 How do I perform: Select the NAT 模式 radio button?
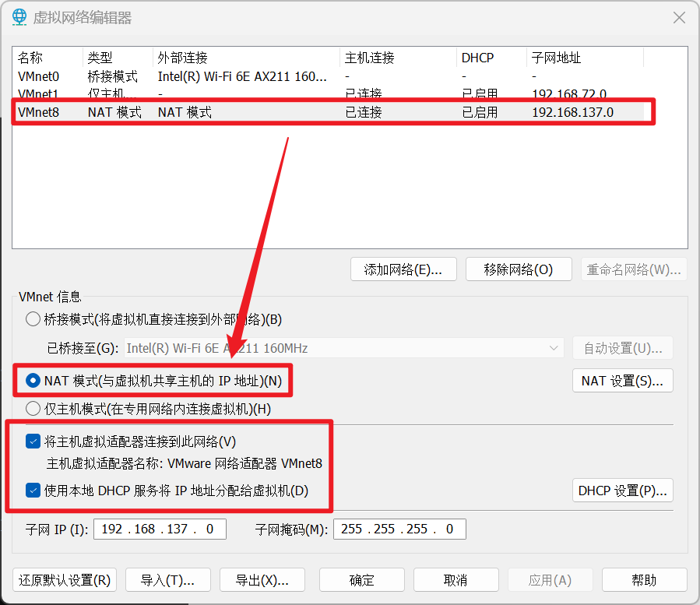[33, 381]
